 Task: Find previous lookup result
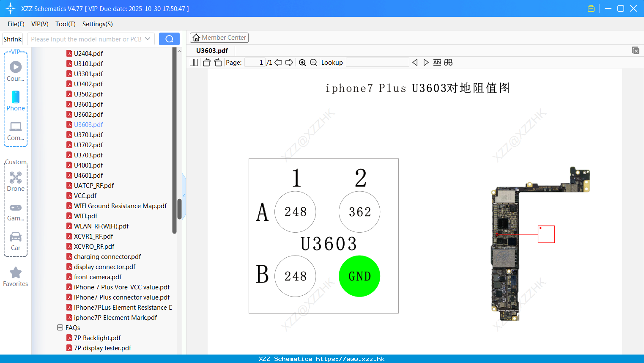(x=415, y=62)
